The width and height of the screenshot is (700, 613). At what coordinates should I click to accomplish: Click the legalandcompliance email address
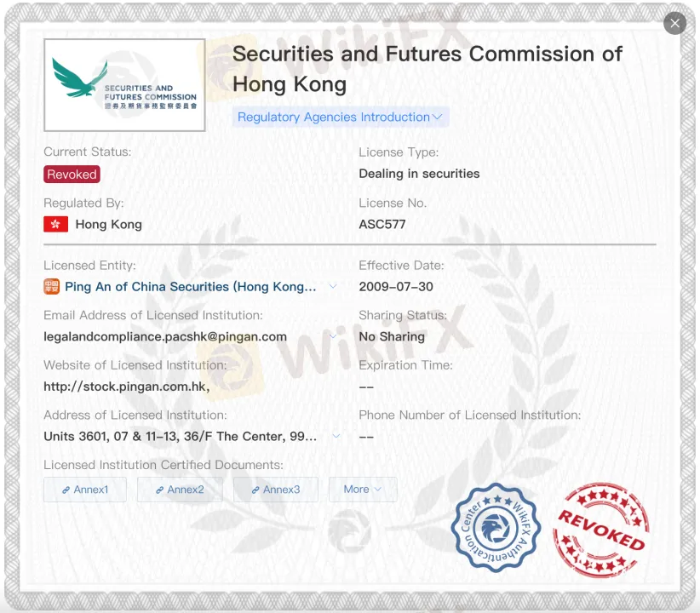tap(165, 337)
